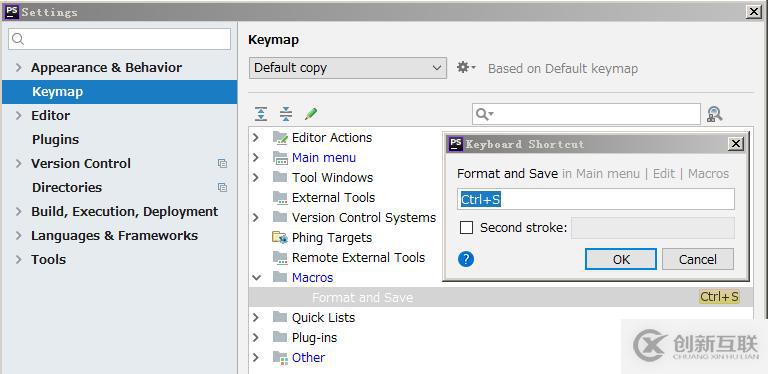The height and width of the screenshot is (374, 768).
Task: Expand the Tools settings group
Action: coord(19,259)
